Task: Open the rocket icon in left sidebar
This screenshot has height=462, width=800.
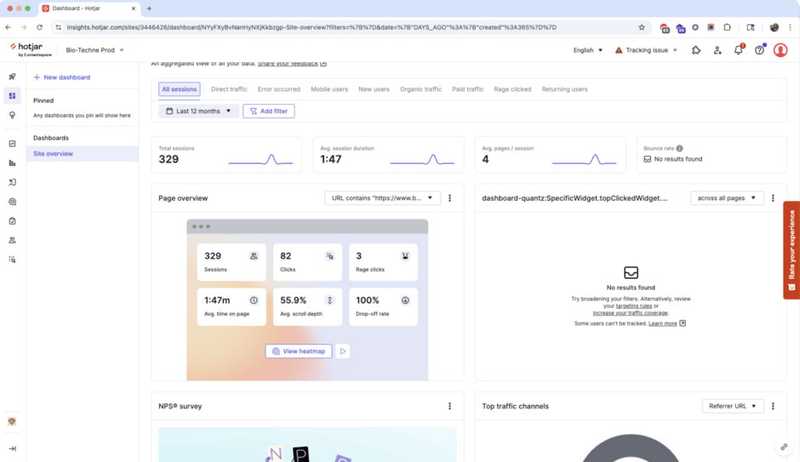Action: pos(12,76)
